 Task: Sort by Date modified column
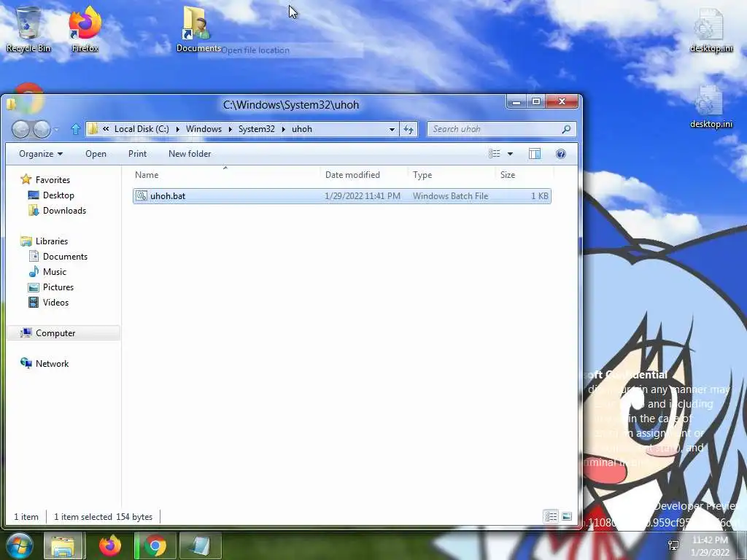(363, 175)
